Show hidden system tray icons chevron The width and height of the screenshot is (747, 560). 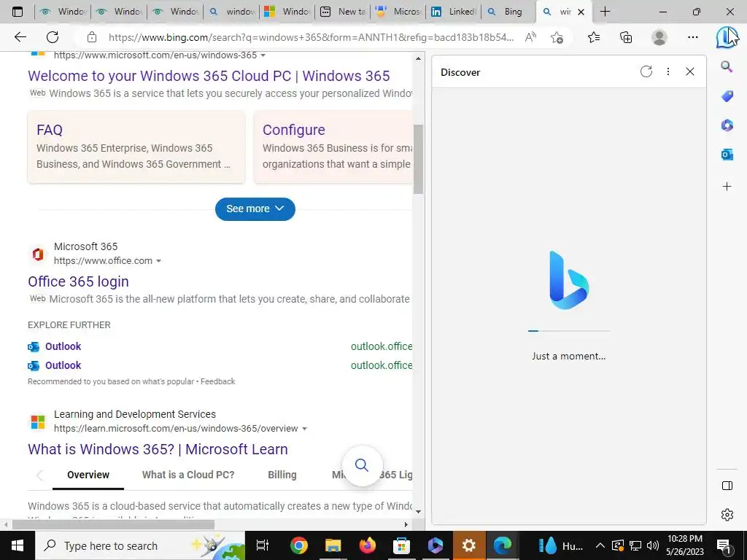click(600, 545)
